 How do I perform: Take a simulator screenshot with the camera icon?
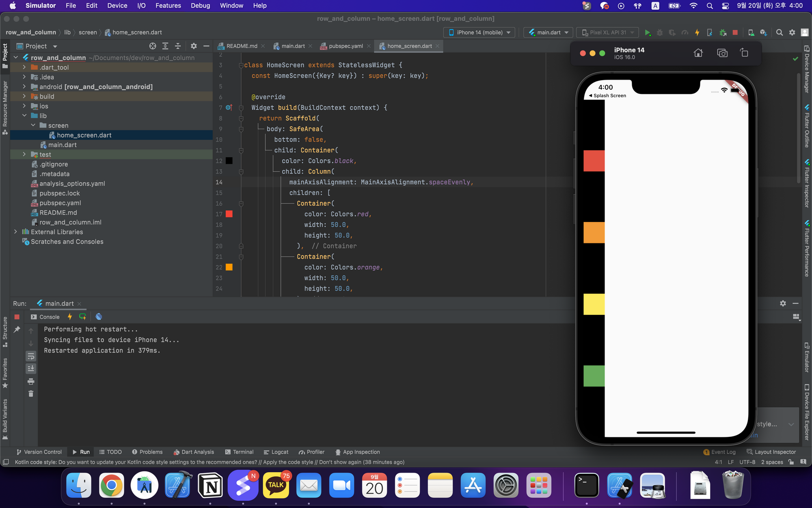(722, 53)
